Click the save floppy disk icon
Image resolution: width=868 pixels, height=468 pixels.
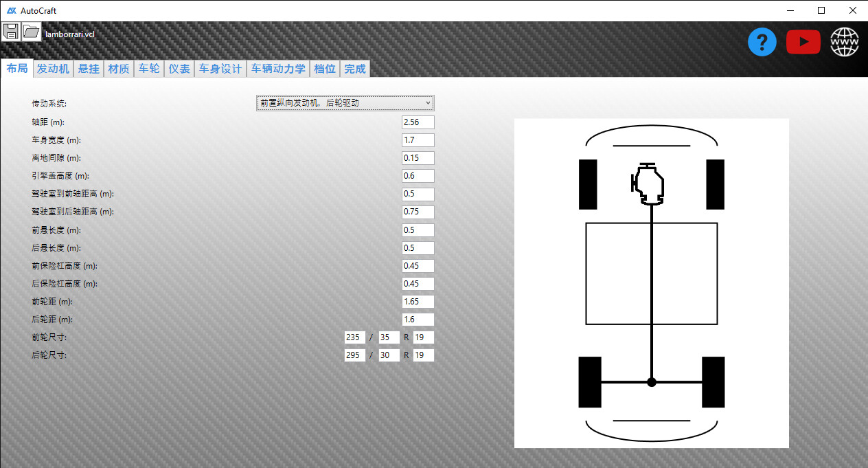(10, 32)
